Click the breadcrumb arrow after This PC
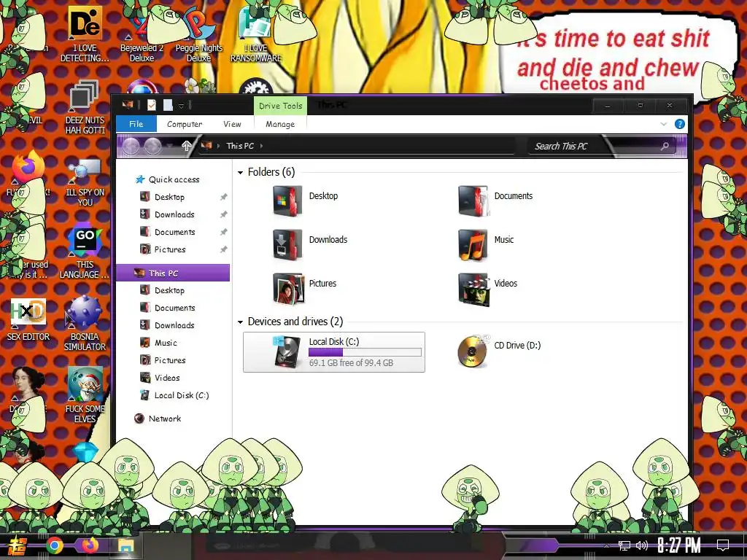The image size is (747, 560). point(262,146)
